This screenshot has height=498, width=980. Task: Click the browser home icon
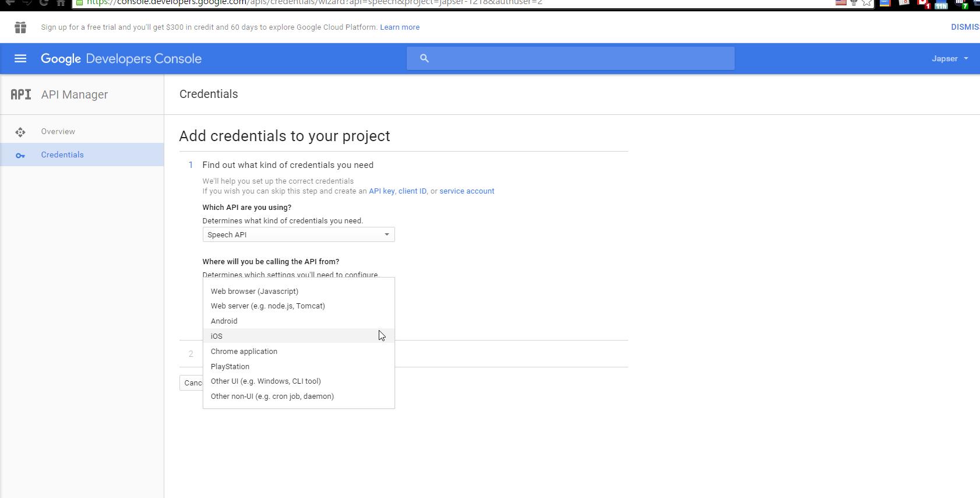pos(61,2)
